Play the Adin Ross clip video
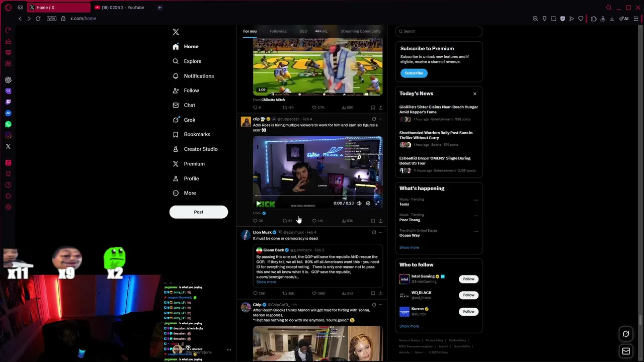Screen dimensions: 644x362 259,204
